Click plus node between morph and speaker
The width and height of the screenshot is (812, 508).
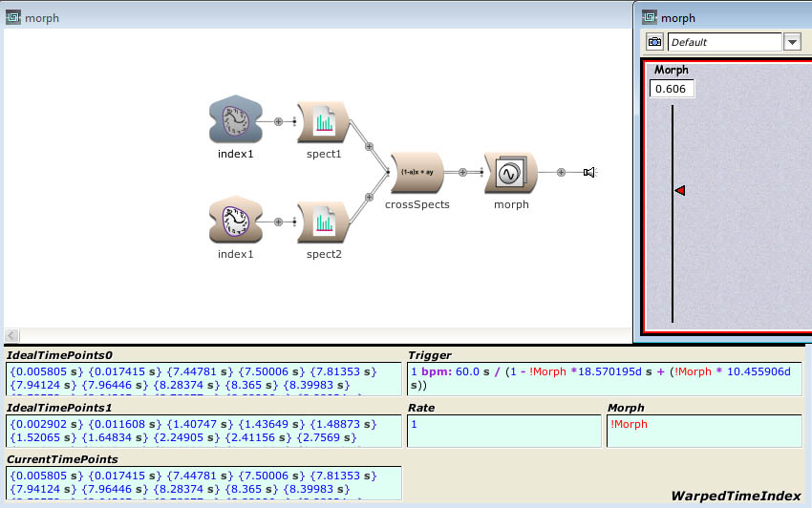tap(561, 173)
